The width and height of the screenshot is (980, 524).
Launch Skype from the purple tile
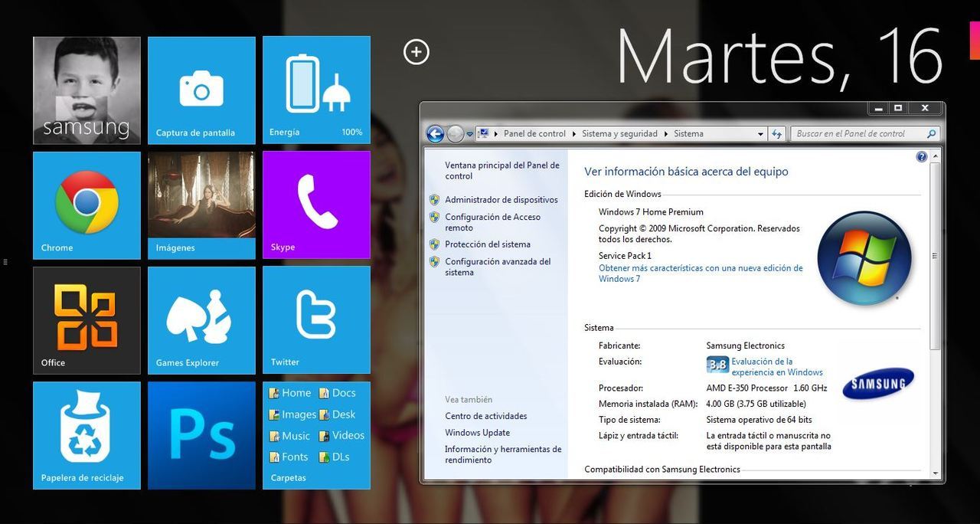[x=316, y=205]
